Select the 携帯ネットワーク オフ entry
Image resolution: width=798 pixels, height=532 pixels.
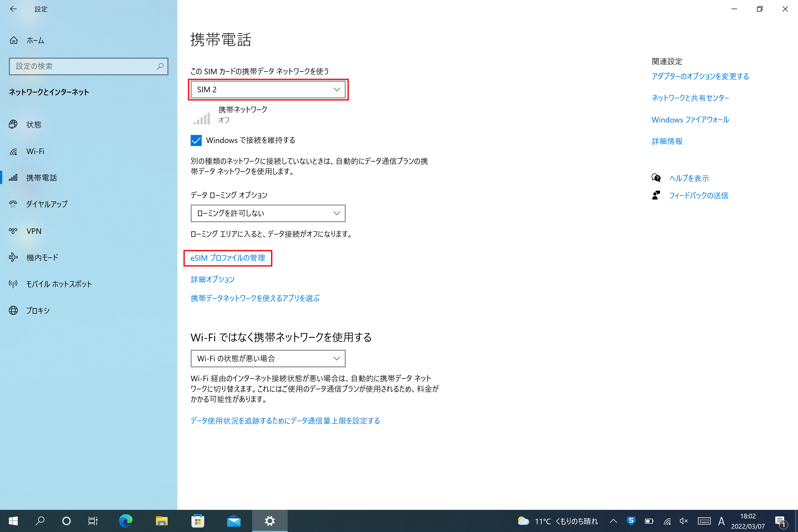click(231, 115)
